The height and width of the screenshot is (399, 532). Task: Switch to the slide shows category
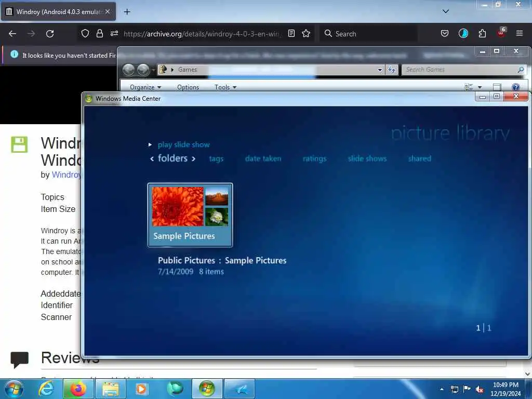coord(367,158)
